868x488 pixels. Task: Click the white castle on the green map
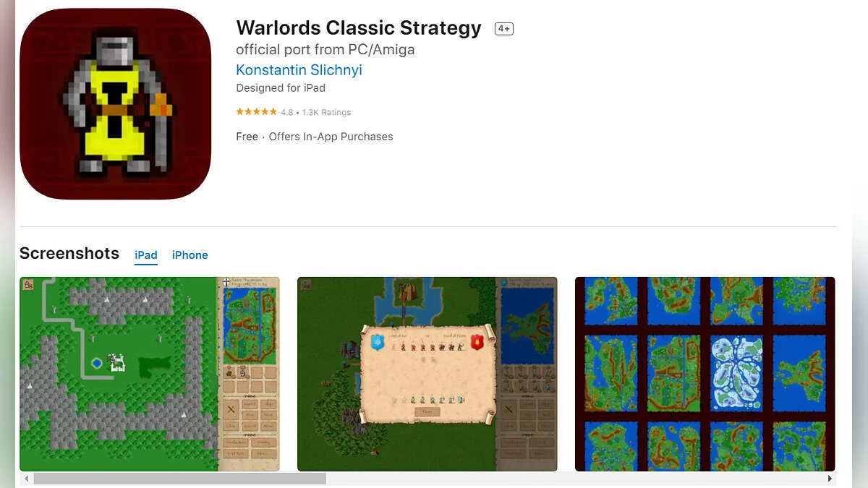[x=116, y=363]
